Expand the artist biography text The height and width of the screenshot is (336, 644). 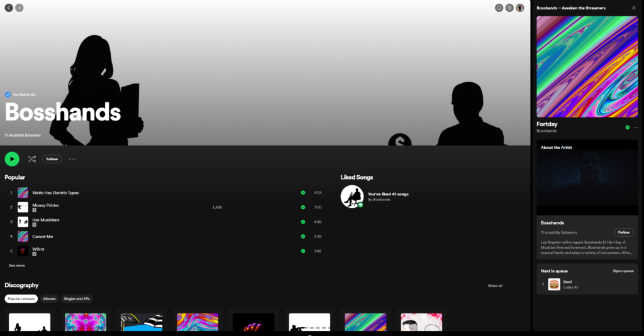tap(587, 247)
